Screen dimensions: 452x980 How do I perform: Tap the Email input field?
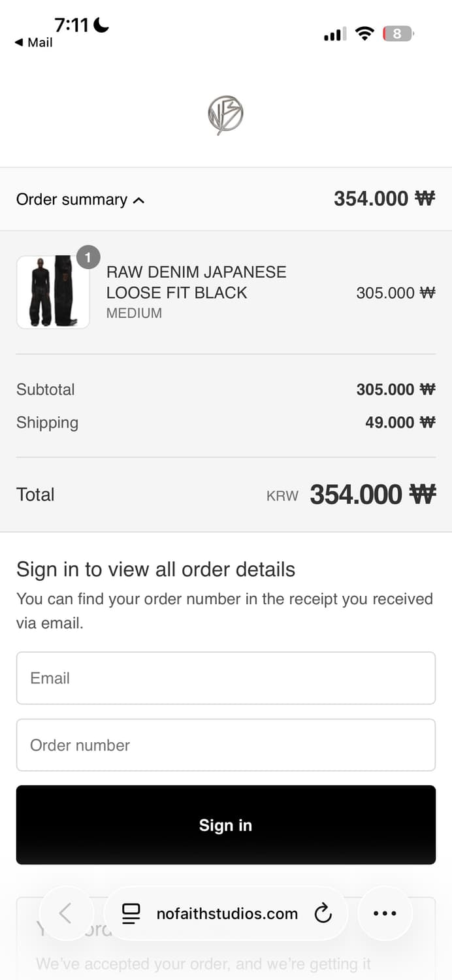[x=225, y=678]
